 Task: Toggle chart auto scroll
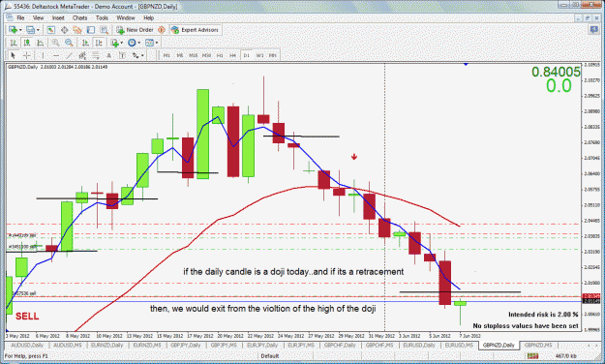pyautogui.click(x=85, y=43)
